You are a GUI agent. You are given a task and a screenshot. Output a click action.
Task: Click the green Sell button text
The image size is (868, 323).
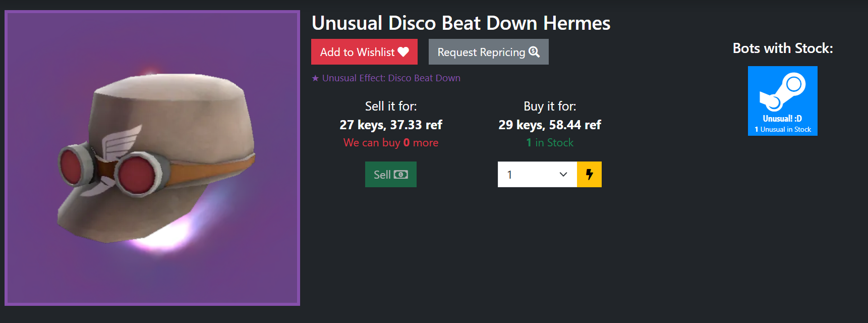pyautogui.click(x=382, y=175)
